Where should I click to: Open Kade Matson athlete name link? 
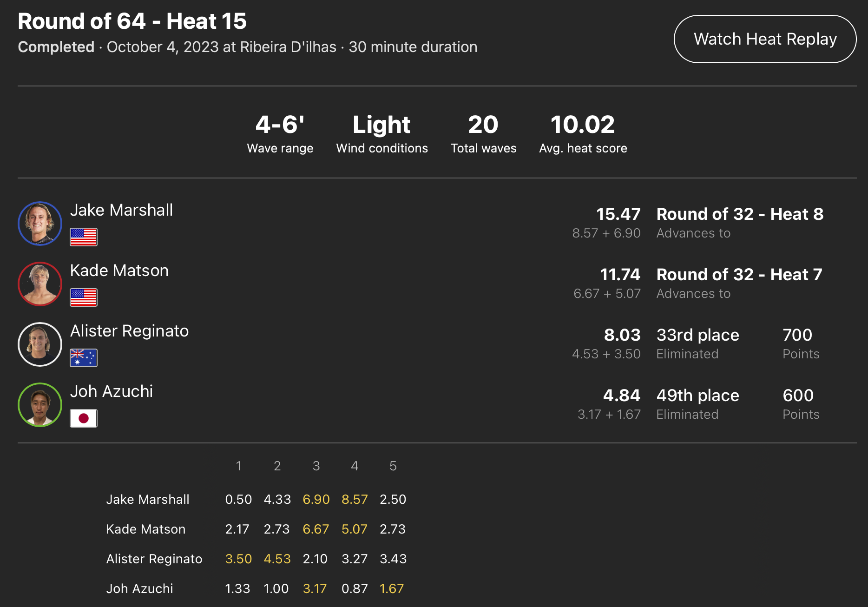[119, 271]
